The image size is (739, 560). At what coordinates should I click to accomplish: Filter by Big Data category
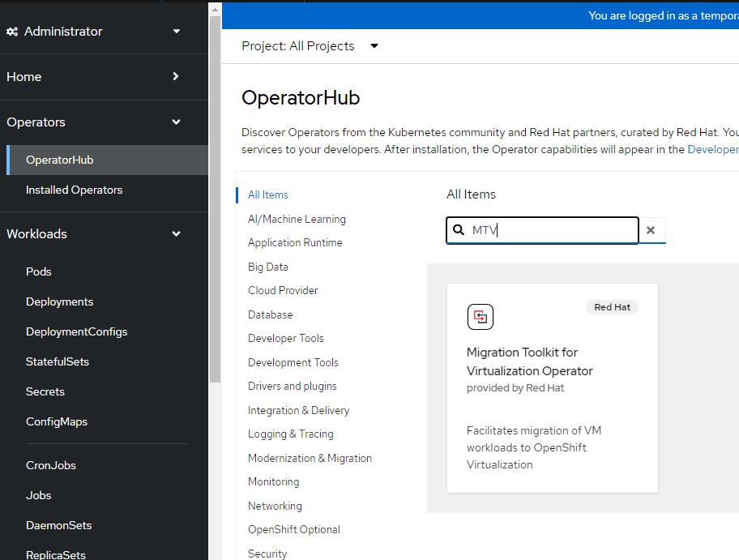click(x=268, y=267)
